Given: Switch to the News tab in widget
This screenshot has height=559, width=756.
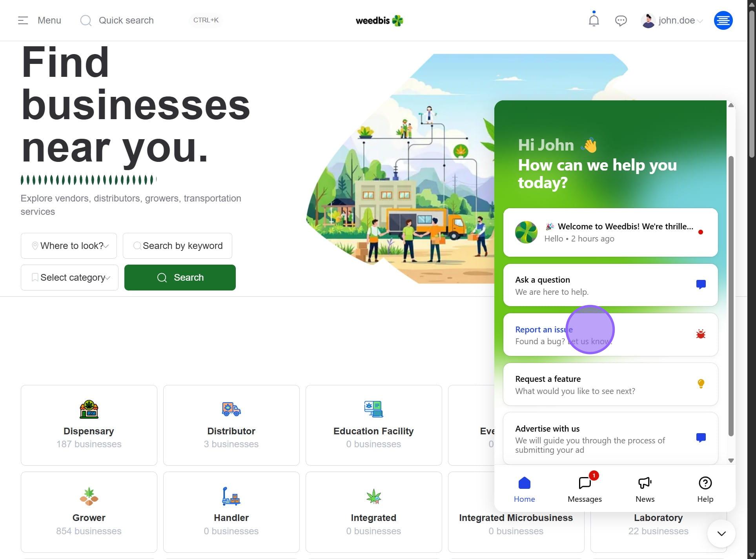Looking at the screenshot, I should (x=645, y=489).
